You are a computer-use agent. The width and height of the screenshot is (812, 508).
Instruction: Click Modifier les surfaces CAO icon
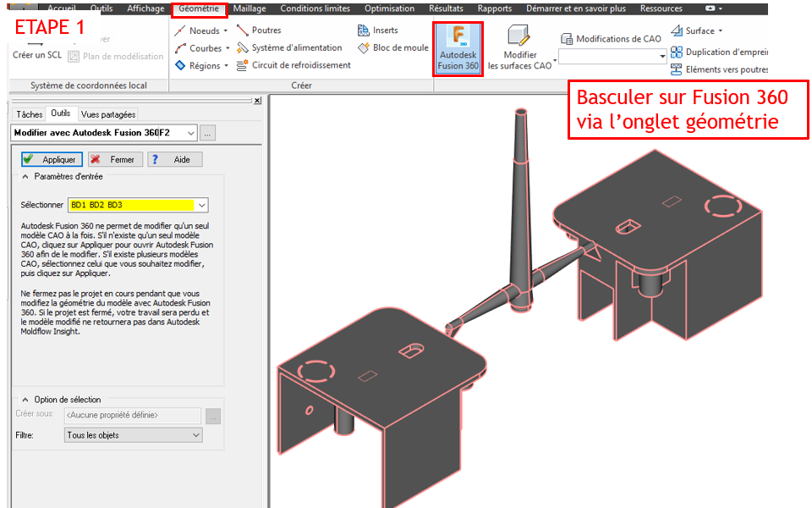(x=520, y=47)
